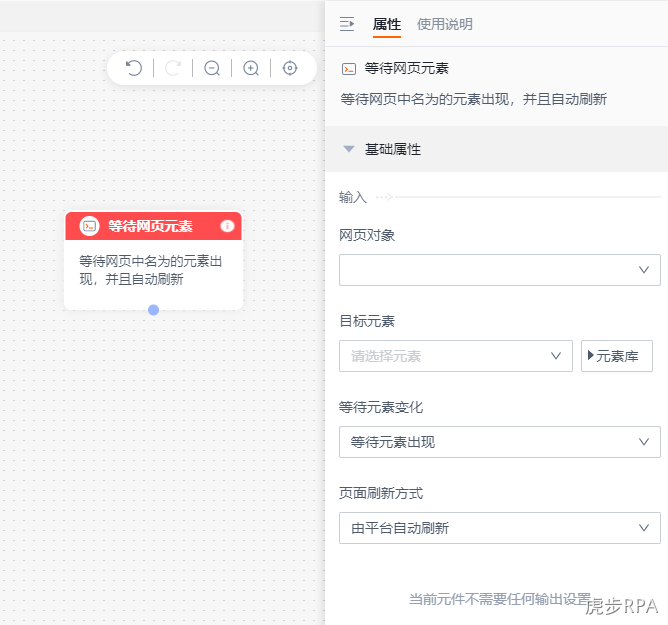Screen dimensions: 668x625
Task: Open the 请选择元素 target element dropdown
Action: click(x=455, y=356)
